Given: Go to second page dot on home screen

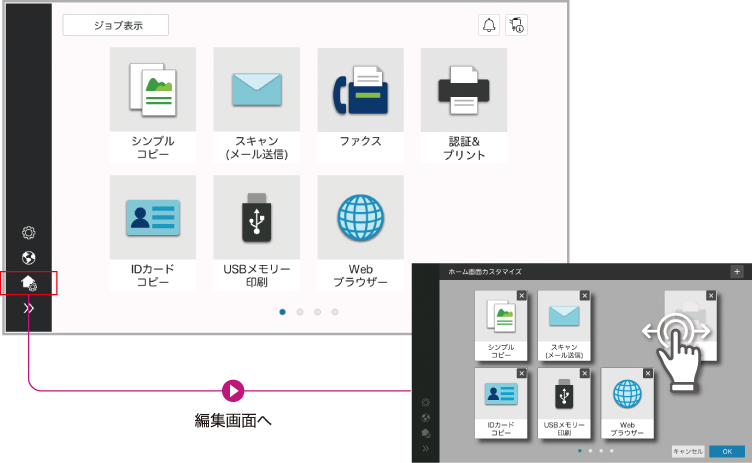Looking at the screenshot, I should (300, 312).
